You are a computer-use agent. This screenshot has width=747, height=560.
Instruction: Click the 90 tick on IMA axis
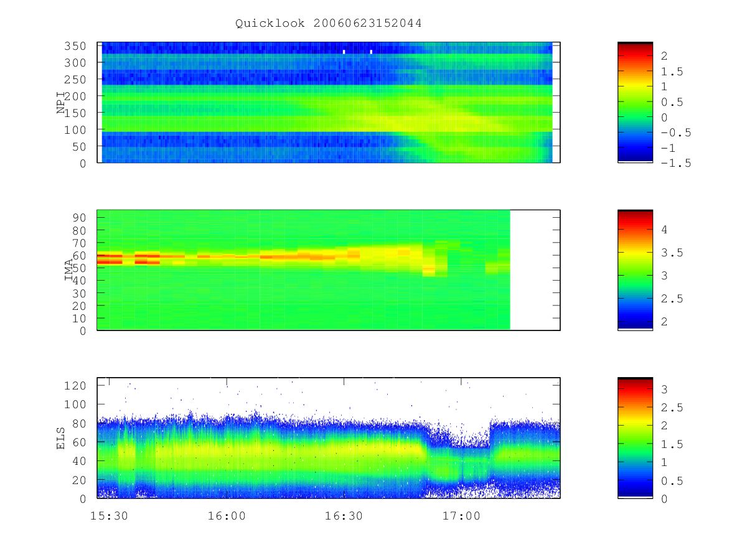coord(80,217)
